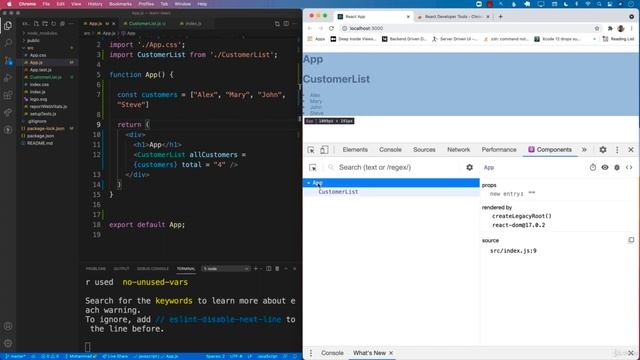Open the Chrome Extensions puzzle icon
Image resolution: width=640 pixels, height=360 pixels.
[x=610, y=28]
